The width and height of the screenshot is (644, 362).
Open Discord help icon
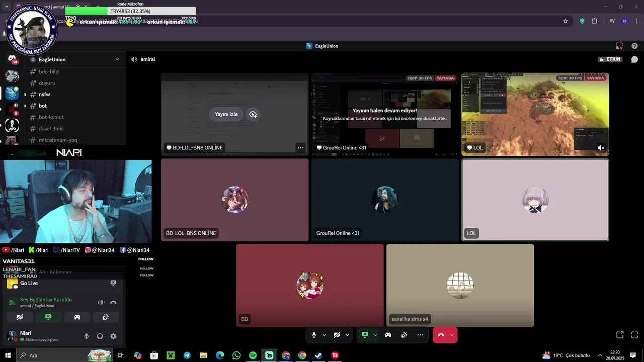pyautogui.click(x=634, y=46)
